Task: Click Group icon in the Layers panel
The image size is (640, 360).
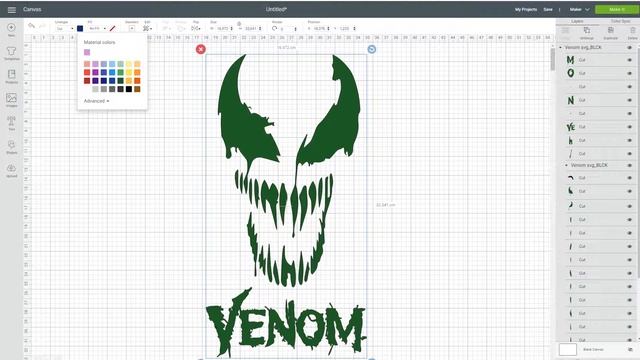Action: point(565,31)
